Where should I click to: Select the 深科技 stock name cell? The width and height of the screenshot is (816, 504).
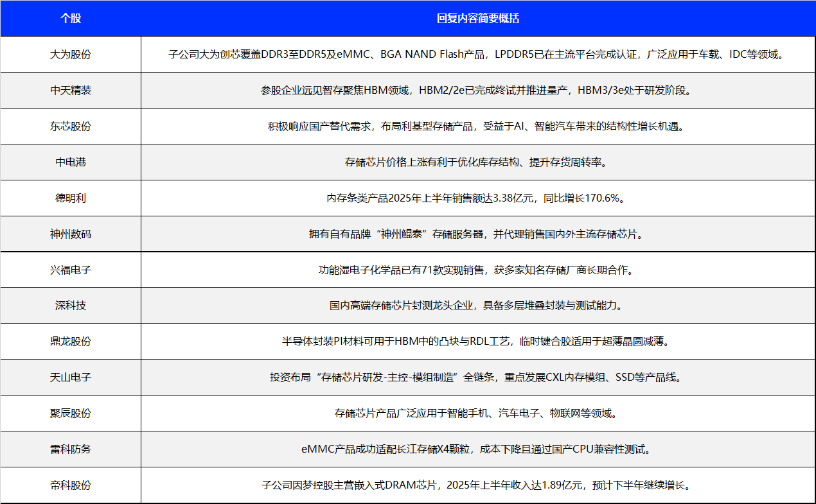[x=71, y=306]
